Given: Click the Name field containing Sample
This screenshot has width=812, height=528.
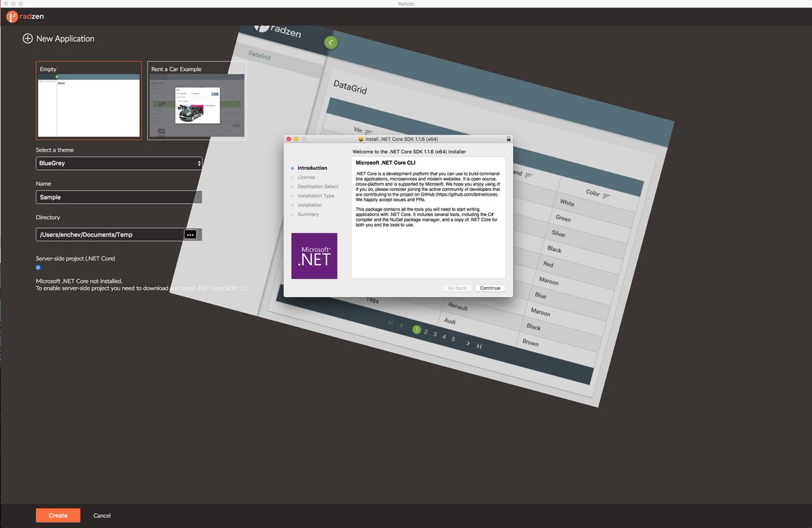Looking at the screenshot, I should click(119, 197).
